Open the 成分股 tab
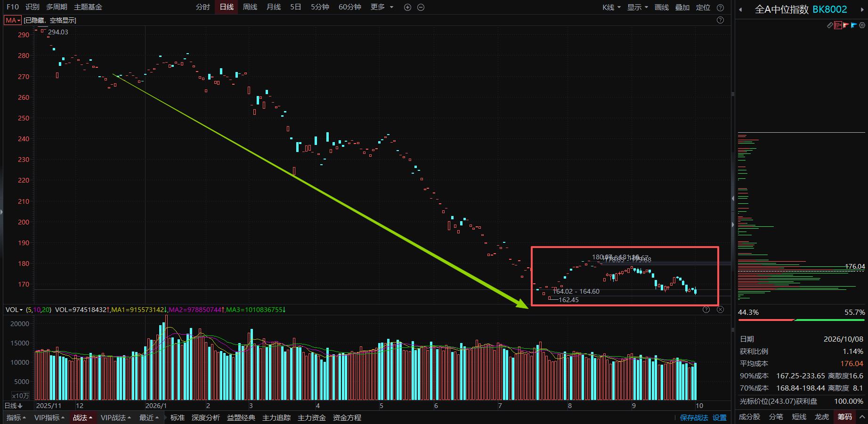Image resolution: width=868 pixels, height=424 pixels. pos(749,417)
